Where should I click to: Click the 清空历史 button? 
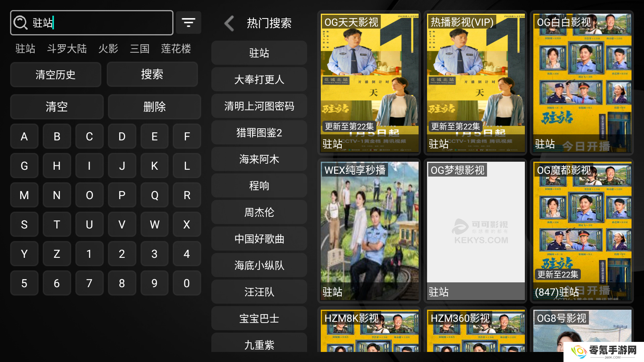(x=56, y=74)
